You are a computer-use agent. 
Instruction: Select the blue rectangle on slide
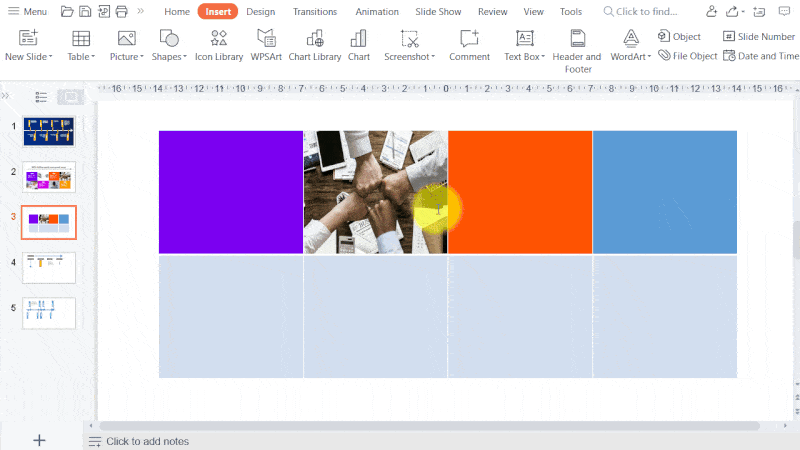coord(665,192)
